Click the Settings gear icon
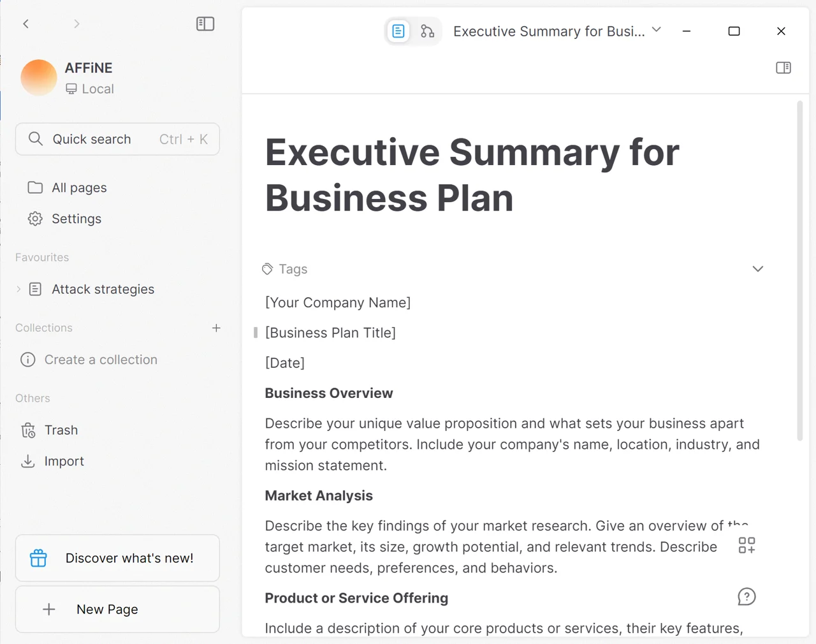 coord(35,219)
